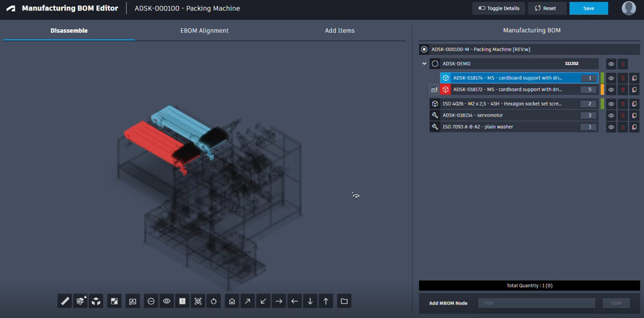Click quantity field of ADSK-018174
The image size is (644, 318).
click(x=589, y=78)
